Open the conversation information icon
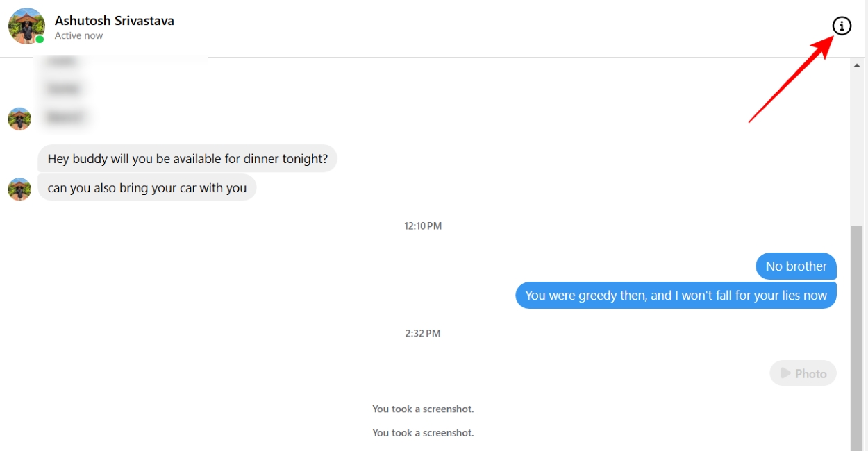This screenshot has width=868, height=451. (842, 26)
